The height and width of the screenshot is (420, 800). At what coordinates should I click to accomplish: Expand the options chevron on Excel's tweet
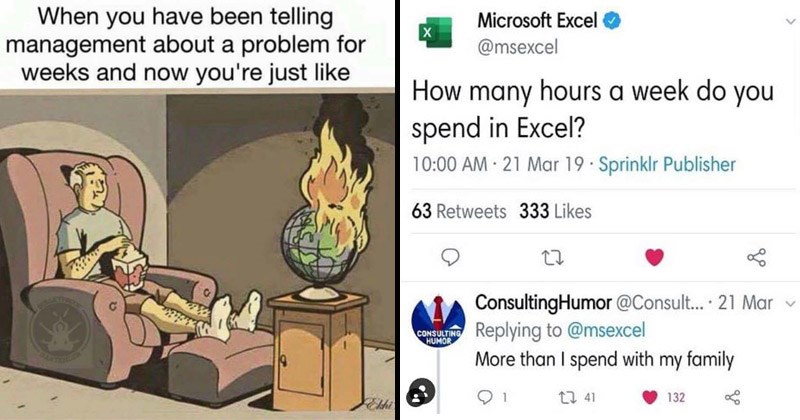pos(790,21)
